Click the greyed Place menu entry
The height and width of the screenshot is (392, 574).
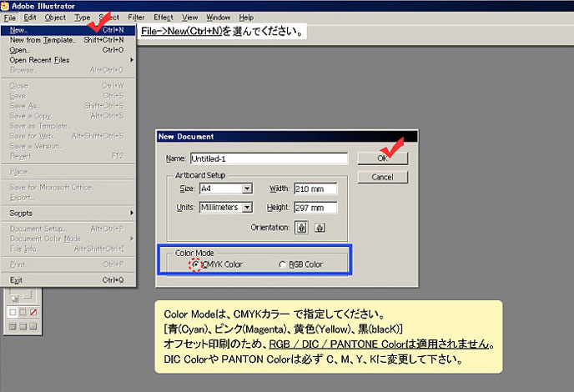(68, 172)
